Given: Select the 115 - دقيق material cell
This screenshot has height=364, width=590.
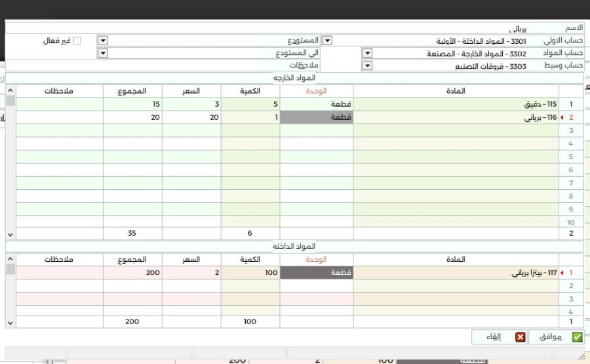Looking at the screenshot, I should click(456, 104).
